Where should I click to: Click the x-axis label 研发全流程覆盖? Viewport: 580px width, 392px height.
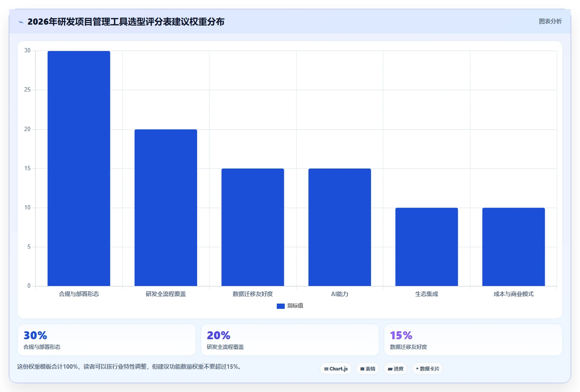point(166,294)
